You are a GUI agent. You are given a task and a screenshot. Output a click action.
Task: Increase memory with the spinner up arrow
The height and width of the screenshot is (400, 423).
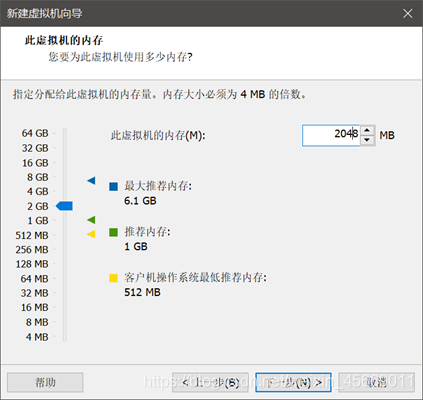coord(367,130)
